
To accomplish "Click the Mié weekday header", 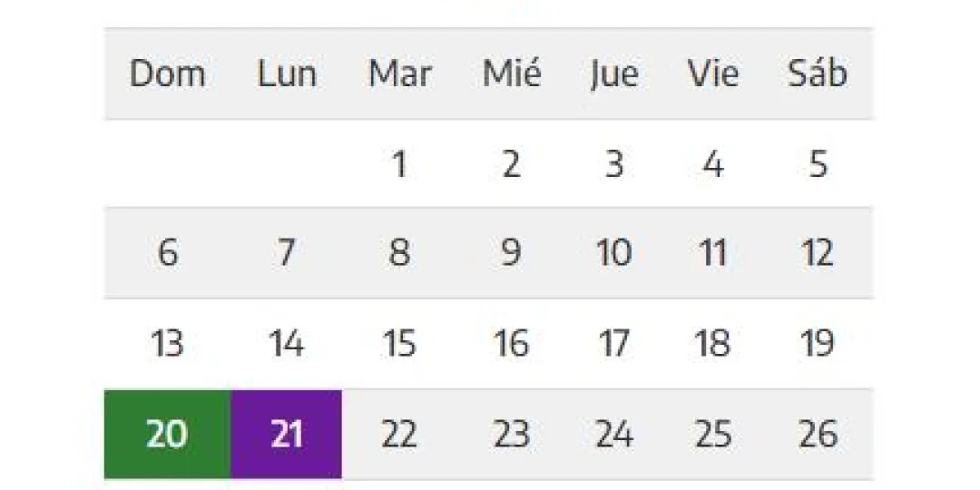I will tap(511, 74).
